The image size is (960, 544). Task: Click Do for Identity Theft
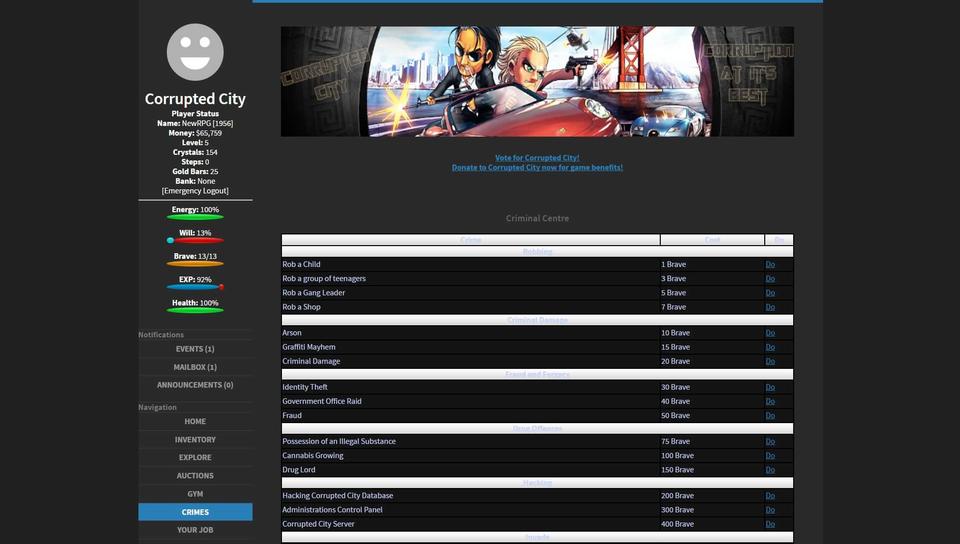click(x=770, y=387)
